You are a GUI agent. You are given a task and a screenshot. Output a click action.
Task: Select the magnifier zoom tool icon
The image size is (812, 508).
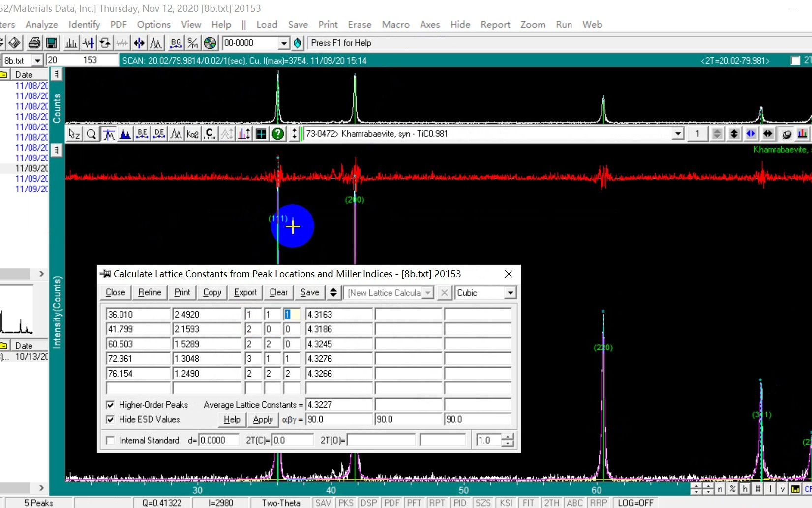pyautogui.click(x=91, y=134)
